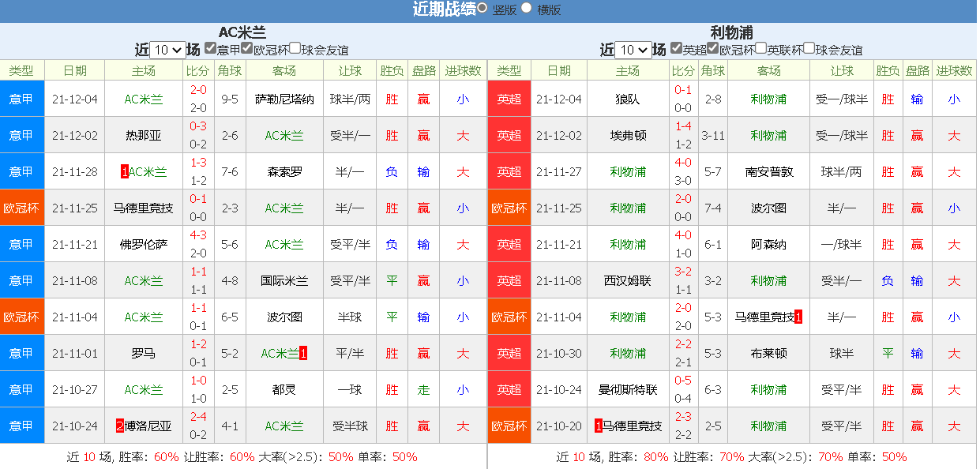Open the 佛罗伦萨 team link

coord(144,244)
